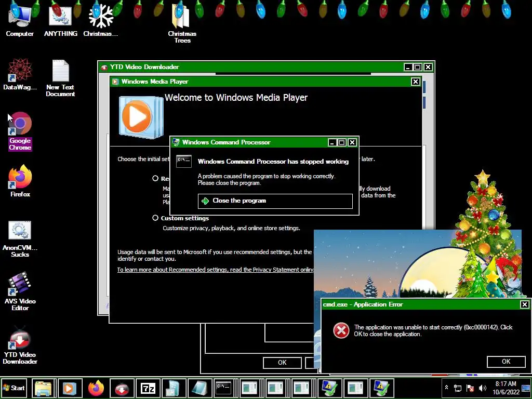Open the Privacy Statement online link
Viewport: 532px width, 399px height.
(216, 270)
